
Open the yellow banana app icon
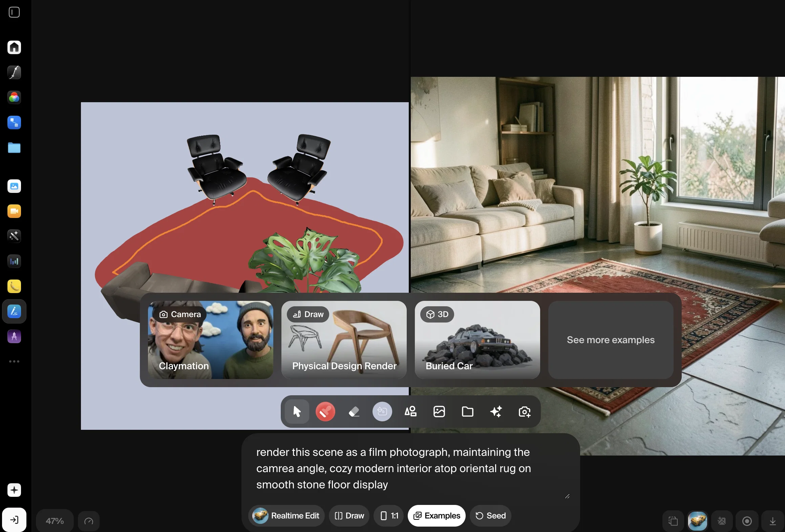point(14,286)
